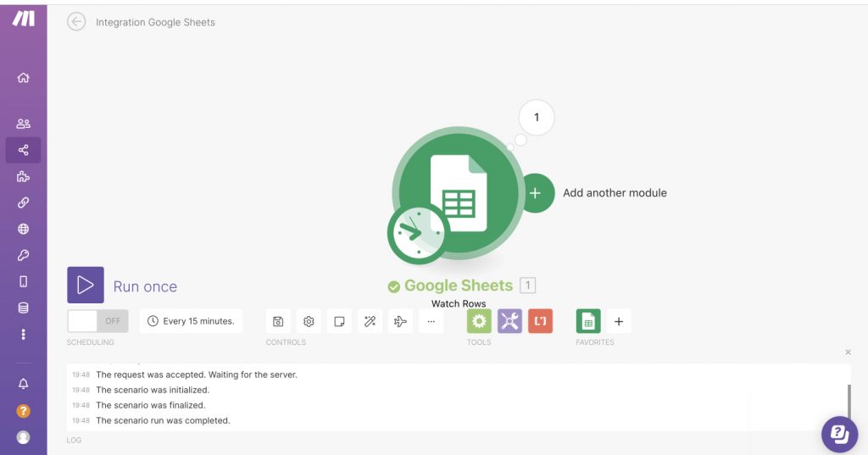This screenshot has width=868, height=455.
Task: Click the Google Sheets module circle
Action: pos(459,193)
